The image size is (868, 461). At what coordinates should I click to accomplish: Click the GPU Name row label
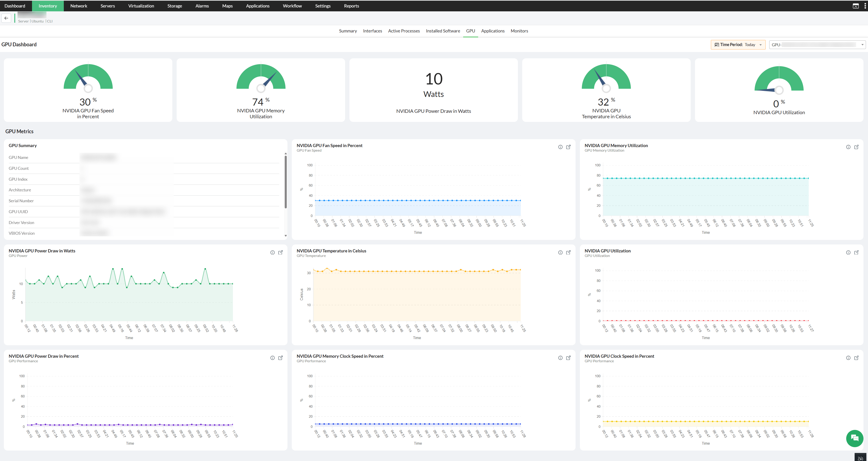click(18, 158)
